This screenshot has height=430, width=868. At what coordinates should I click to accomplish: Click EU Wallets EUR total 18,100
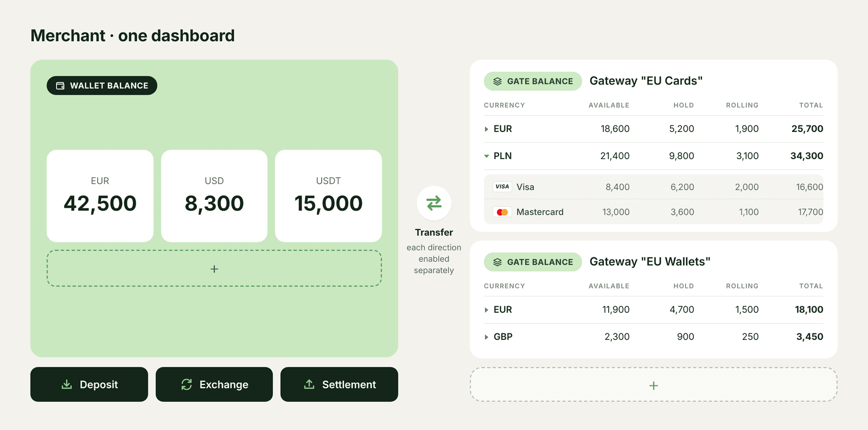pos(809,309)
